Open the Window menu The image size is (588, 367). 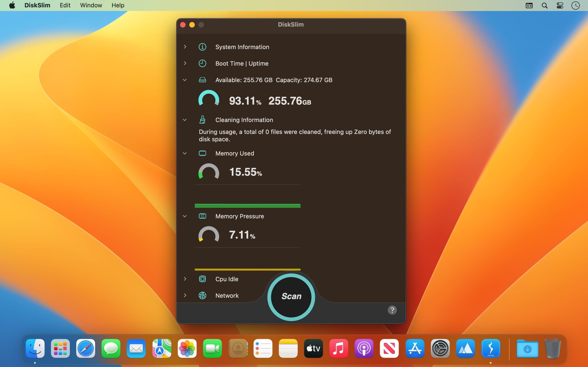pyautogui.click(x=91, y=5)
